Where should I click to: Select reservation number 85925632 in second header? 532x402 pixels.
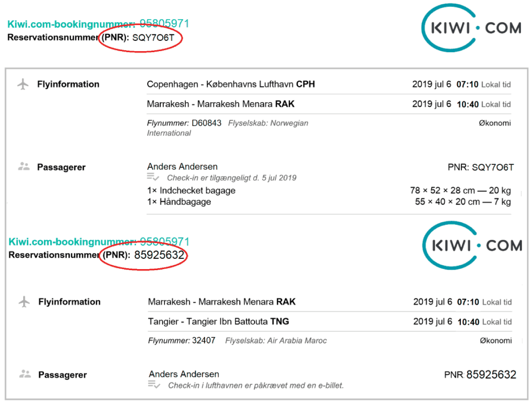point(159,255)
